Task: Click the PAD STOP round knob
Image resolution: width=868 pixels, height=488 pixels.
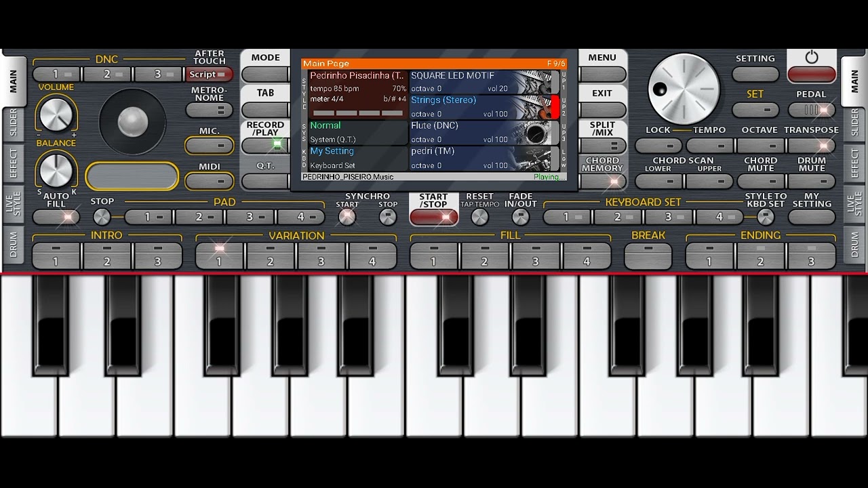Action: pyautogui.click(x=102, y=217)
